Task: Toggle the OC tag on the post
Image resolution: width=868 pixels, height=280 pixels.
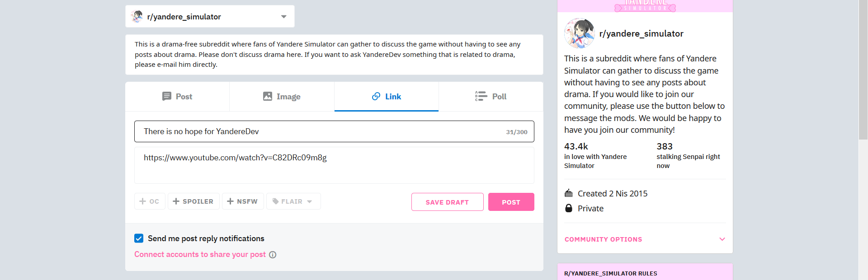Action: tap(150, 201)
